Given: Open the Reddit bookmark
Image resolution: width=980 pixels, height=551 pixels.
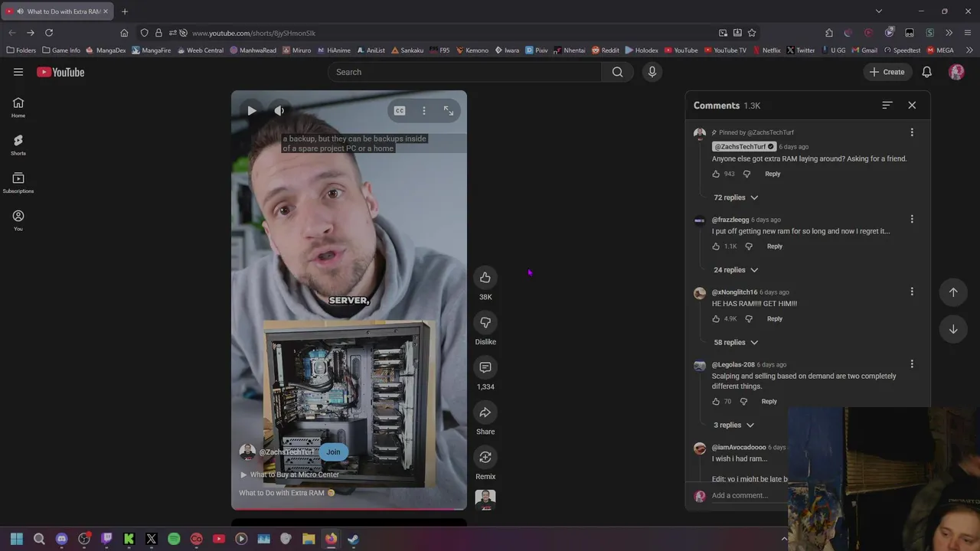Looking at the screenshot, I should [605, 51].
